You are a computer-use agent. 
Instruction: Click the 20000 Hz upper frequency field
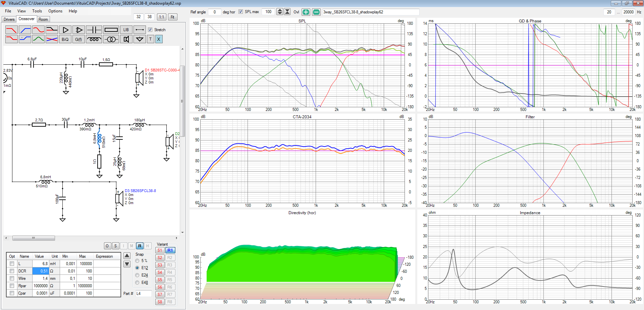click(x=628, y=12)
